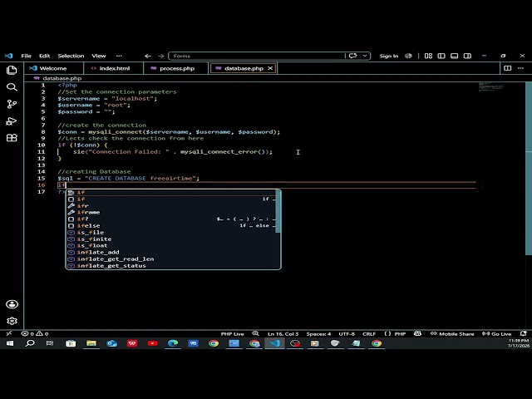Click PHP Live in the status bar
The image size is (532, 399).
tap(232, 334)
